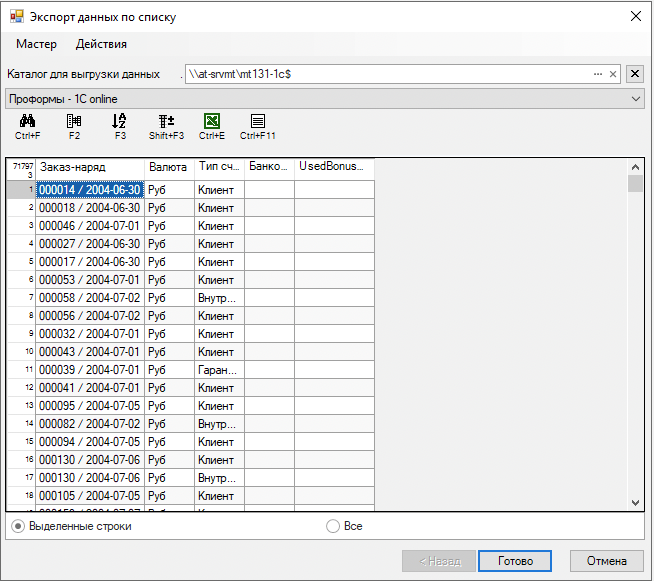This screenshot has width=654, height=581.
Task: Click the Ctrl+F11 list view icon
Action: [x=257, y=121]
